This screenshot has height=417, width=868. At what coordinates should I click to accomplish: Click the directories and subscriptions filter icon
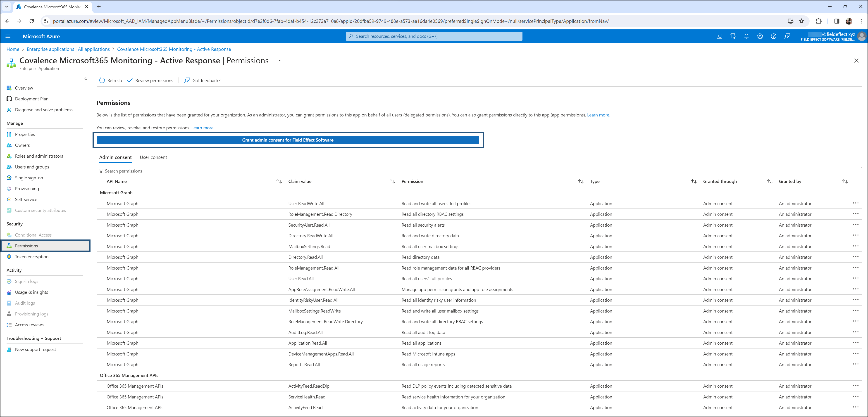[x=732, y=36]
